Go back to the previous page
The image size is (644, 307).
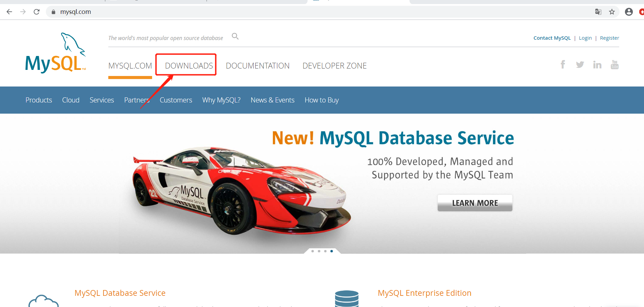click(x=9, y=12)
